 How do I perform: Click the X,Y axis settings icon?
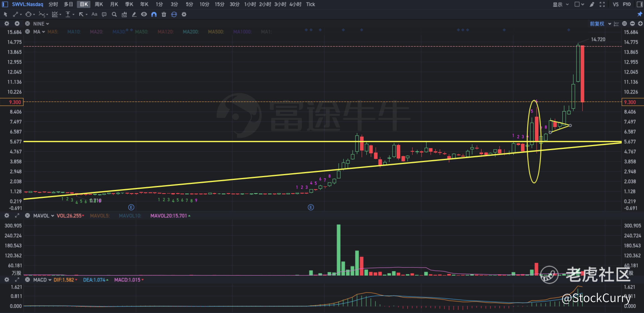617,24
